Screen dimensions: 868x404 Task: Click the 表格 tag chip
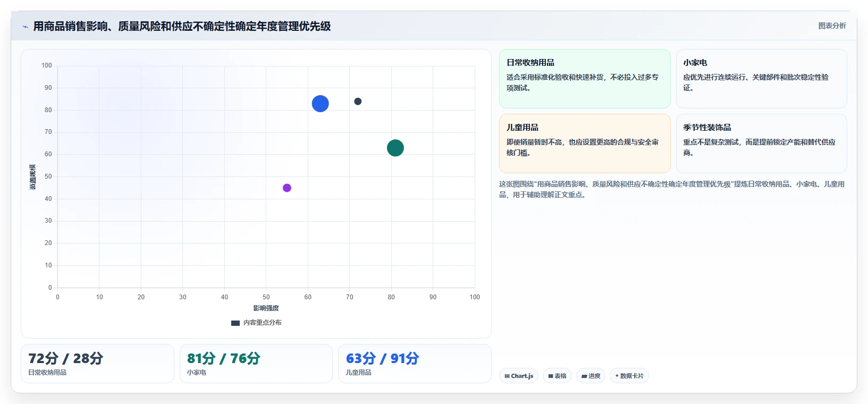click(x=557, y=376)
